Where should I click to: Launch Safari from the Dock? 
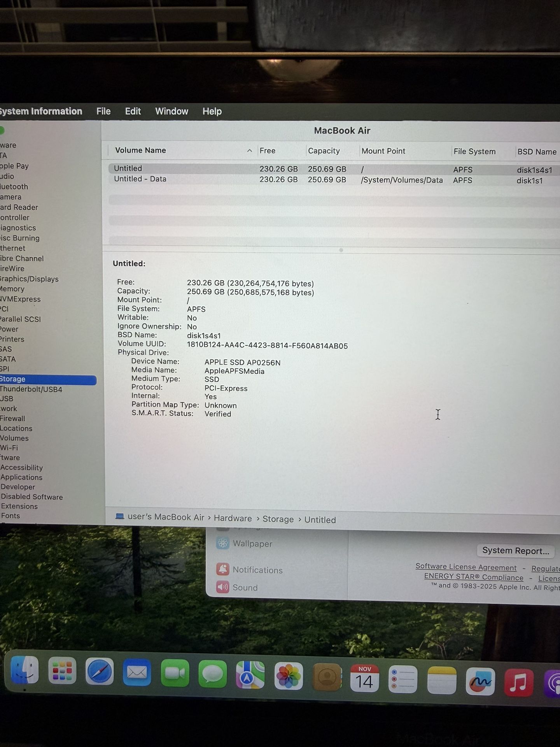(100, 672)
